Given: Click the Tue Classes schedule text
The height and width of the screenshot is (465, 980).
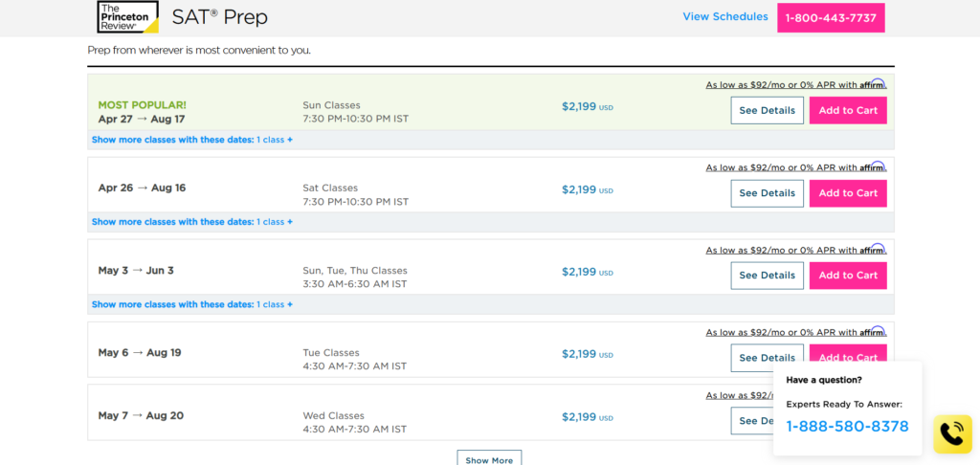Looking at the screenshot, I should [331, 352].
